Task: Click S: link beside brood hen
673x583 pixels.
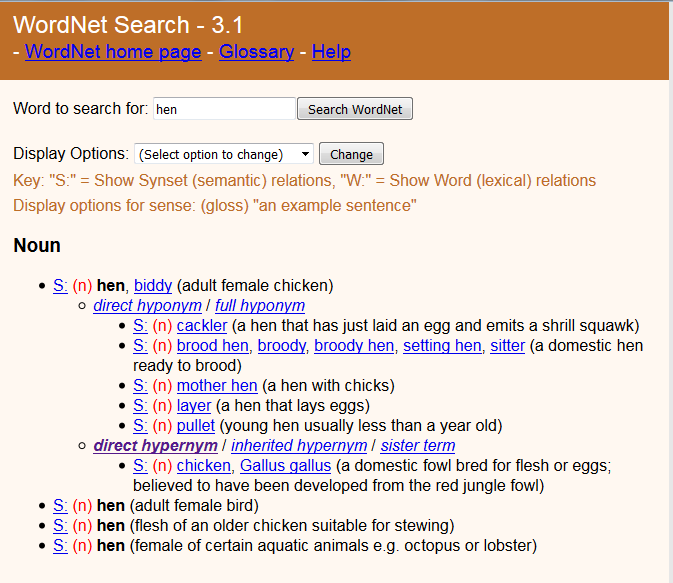Action: coord(140,346)
